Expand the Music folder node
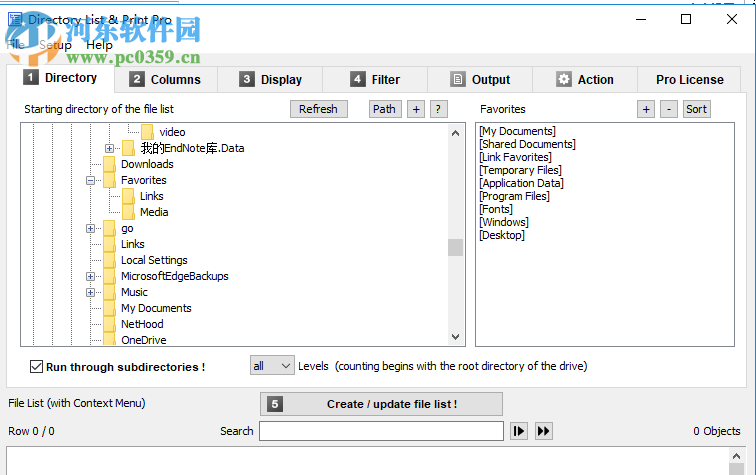The height and width of the screenshot is (475, 756). pos(90,292)
